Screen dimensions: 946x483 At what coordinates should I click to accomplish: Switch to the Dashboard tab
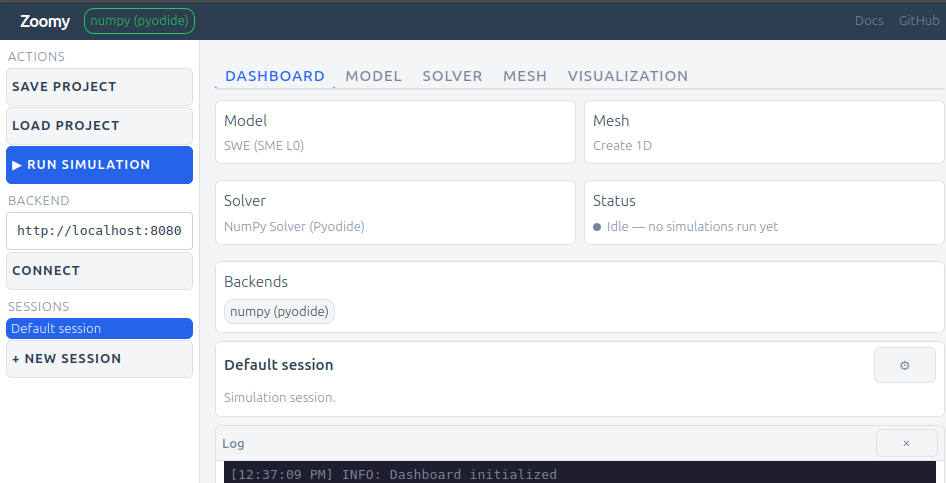(275, 76)
